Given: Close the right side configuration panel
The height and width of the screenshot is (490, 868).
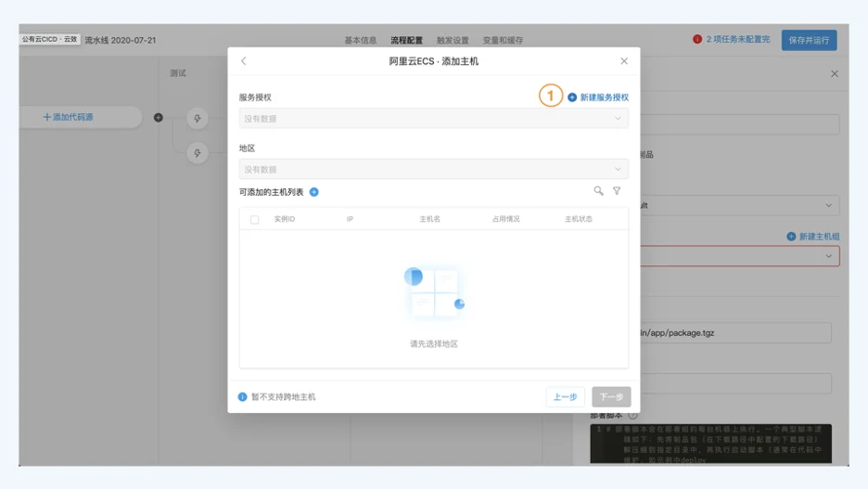Looking at the screenshot, I should pos(835,73).
